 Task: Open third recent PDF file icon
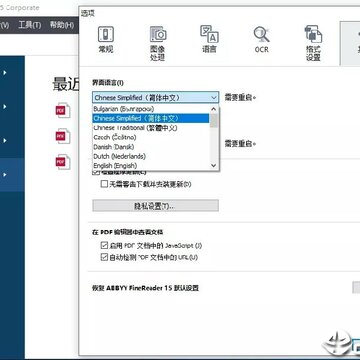click(63, 162)
